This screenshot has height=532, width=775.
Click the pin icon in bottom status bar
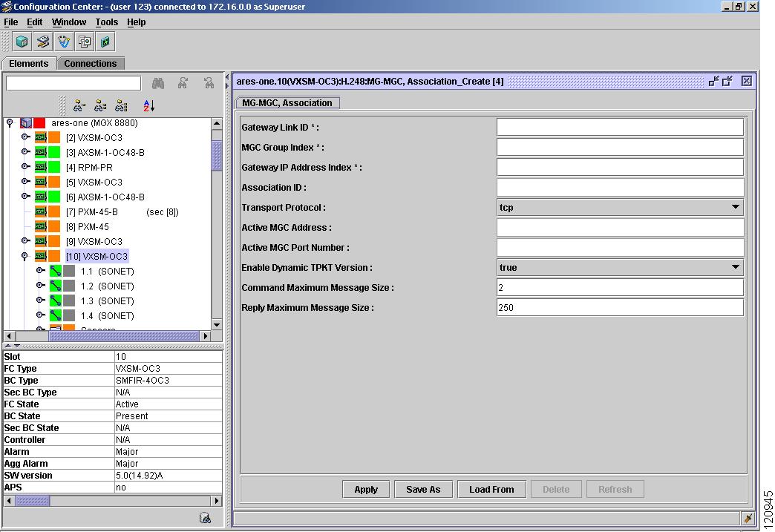(x=748, y=518)
